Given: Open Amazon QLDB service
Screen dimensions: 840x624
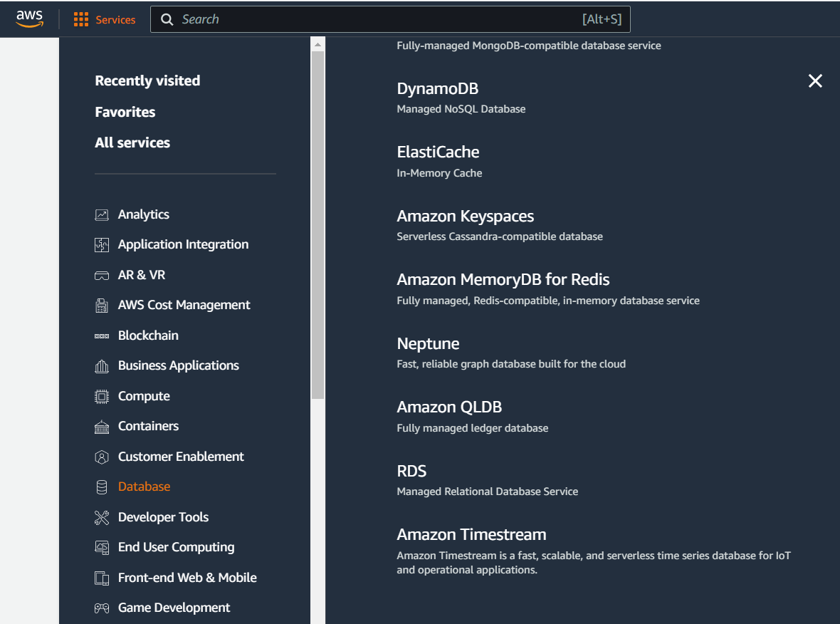Looking at the screenshot, I should tap(449, 407).
